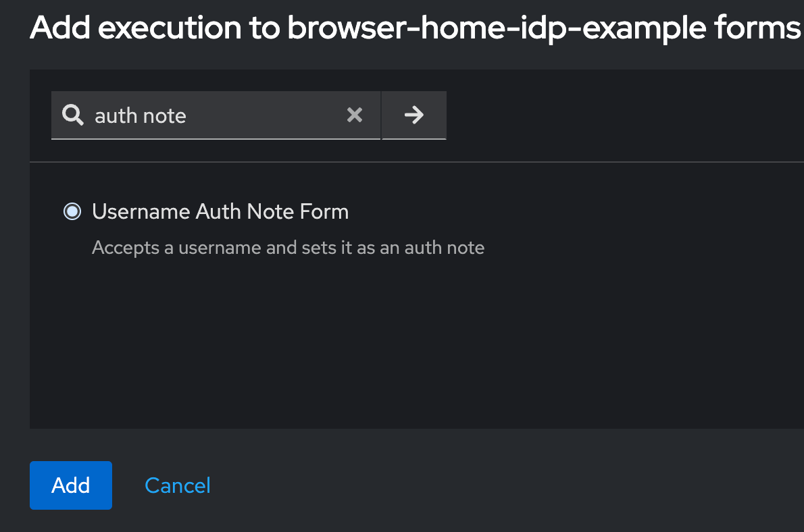Click the Add button to confirm execution
The height and width of the screenshot is (532, 804).
[x=70, y=485]
